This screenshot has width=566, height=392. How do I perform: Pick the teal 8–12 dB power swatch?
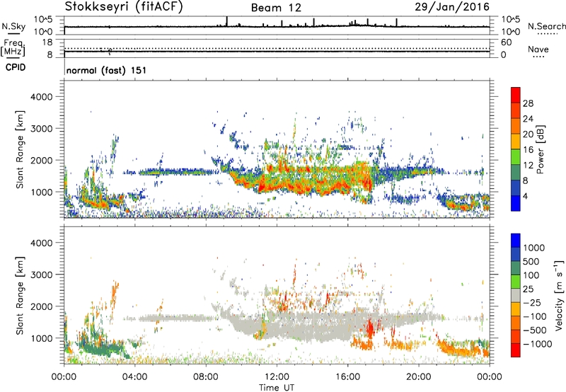click(x=516, y=173)
